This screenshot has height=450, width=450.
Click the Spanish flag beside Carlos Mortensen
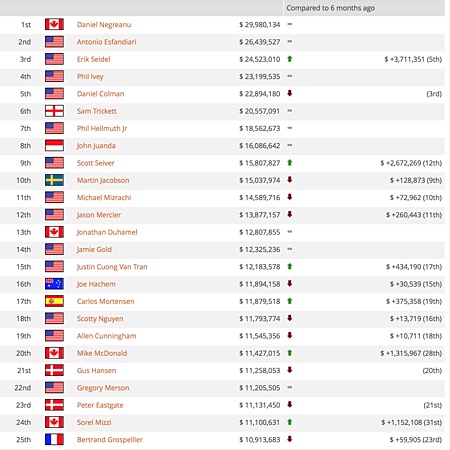pos(54,301)
